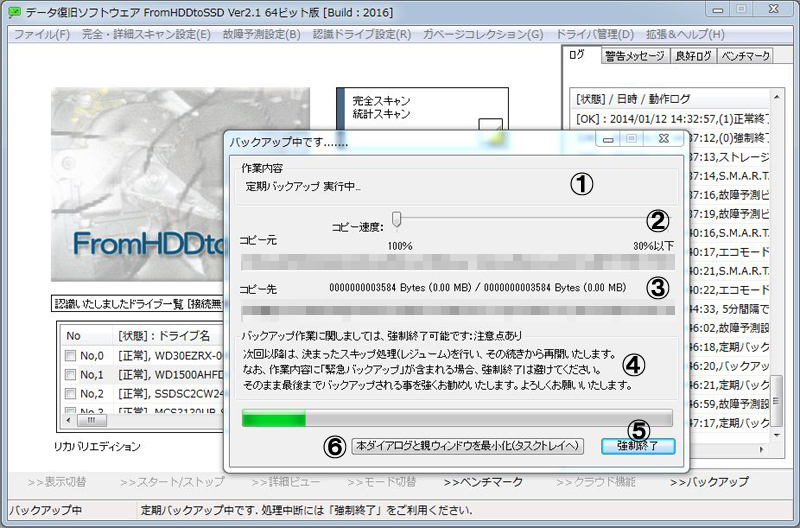Check the No,0 drive checkbox
This screenshot has width=800, height=528.
coord(70,355)
